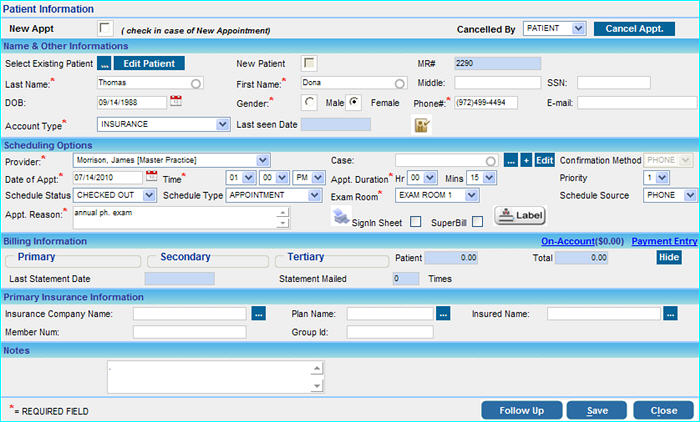
Task: Open Insured Name lookup button
Action: [670, 313]
